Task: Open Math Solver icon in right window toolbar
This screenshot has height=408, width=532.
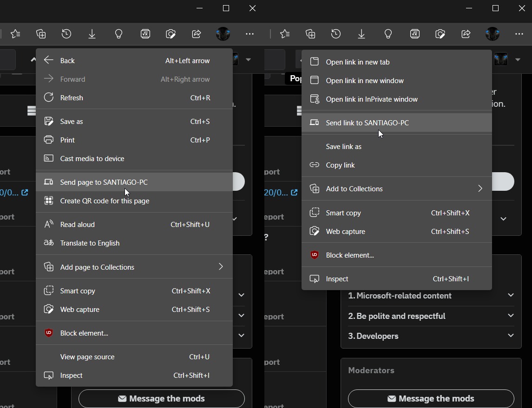Action: (x=414, y=34)
